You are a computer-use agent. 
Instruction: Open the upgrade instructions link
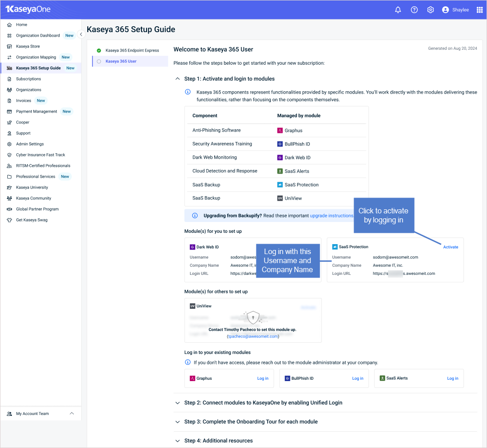click(331, 216)
